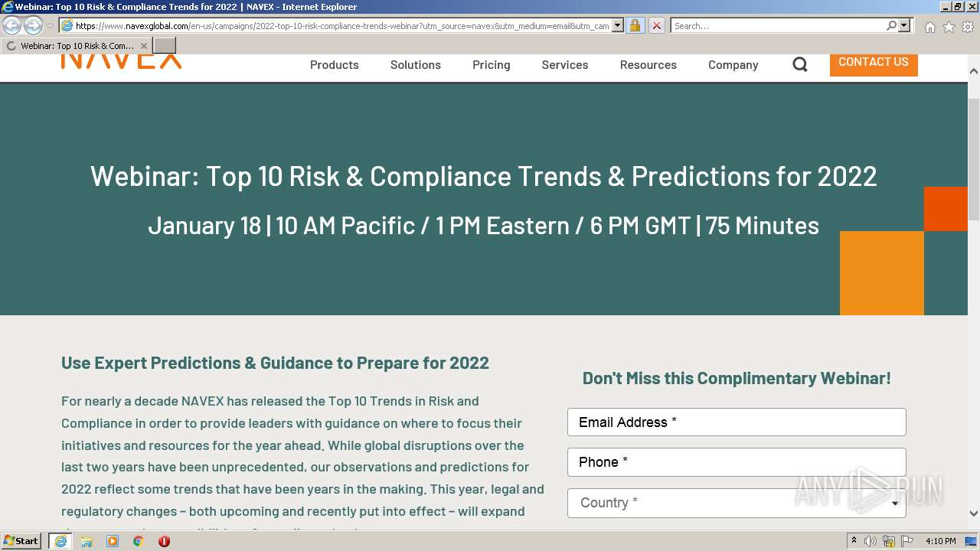Click the security lock icon in address bar
The height and width of the screenshot is (551, 980).
coord(635,26)
